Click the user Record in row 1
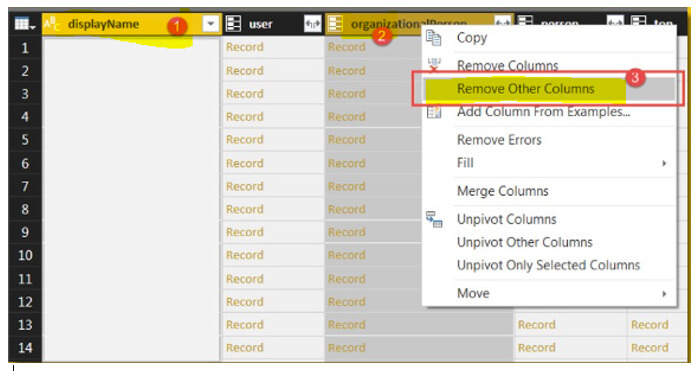This screenshot has height=371, width=699. (x=244, y=47)
